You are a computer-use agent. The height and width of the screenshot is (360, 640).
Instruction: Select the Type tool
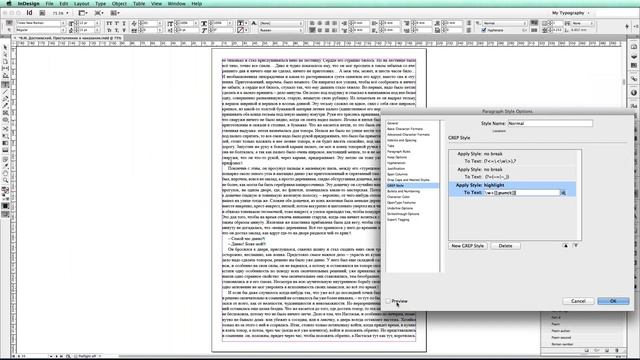[x=5, y=84]
